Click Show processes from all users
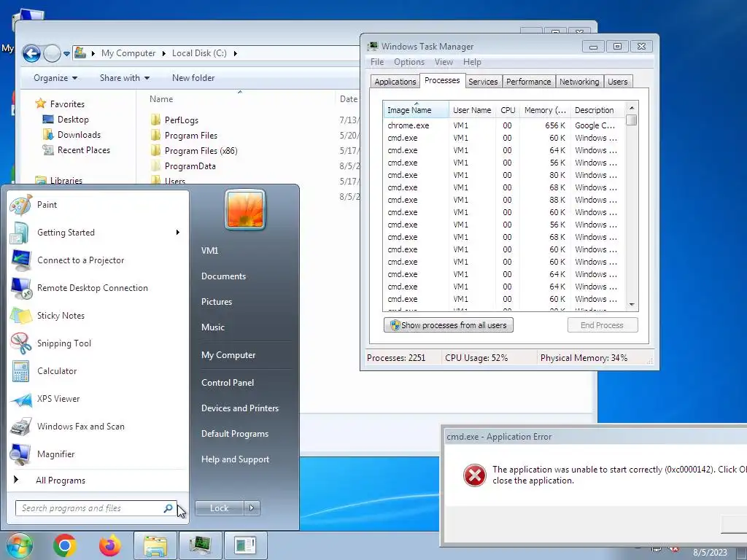747x560 pixels. [449, 325]
